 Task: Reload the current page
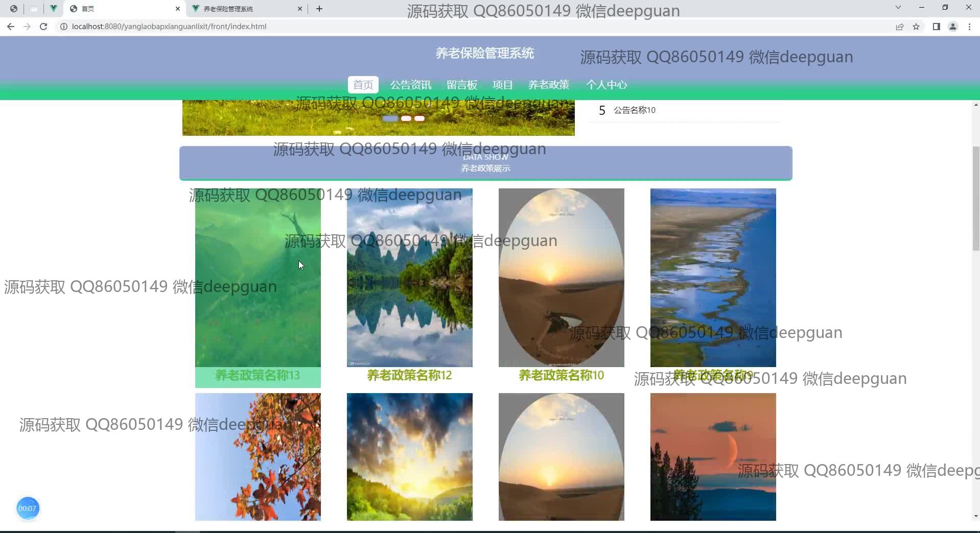(43, 27)
